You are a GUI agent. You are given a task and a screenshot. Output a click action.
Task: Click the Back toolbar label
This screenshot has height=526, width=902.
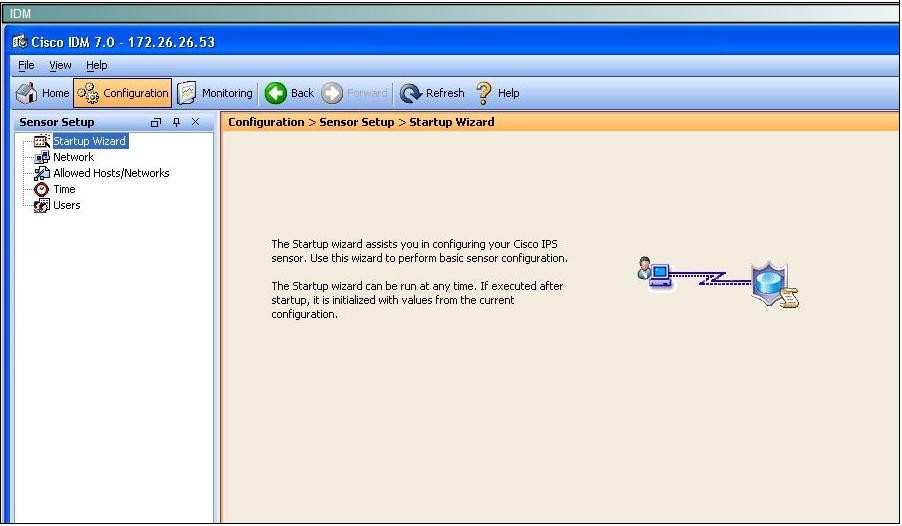click(x=302, y=93)
